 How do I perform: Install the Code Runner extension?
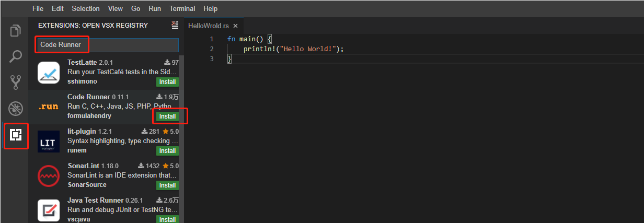coord(167,116)
